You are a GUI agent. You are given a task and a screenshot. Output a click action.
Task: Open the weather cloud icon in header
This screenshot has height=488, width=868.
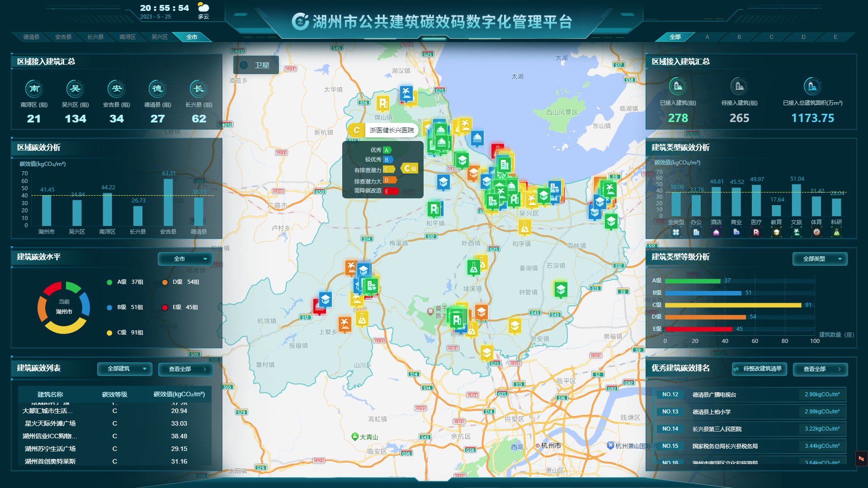coord(203,7)
